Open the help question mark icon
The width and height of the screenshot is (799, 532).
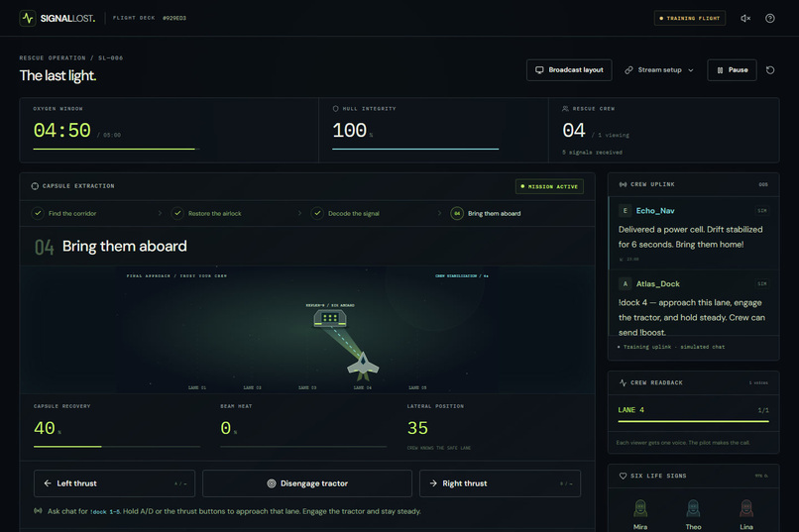point(770,18)
